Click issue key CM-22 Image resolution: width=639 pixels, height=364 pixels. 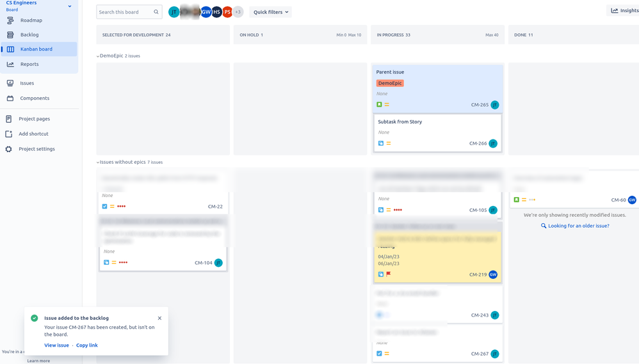215,207
